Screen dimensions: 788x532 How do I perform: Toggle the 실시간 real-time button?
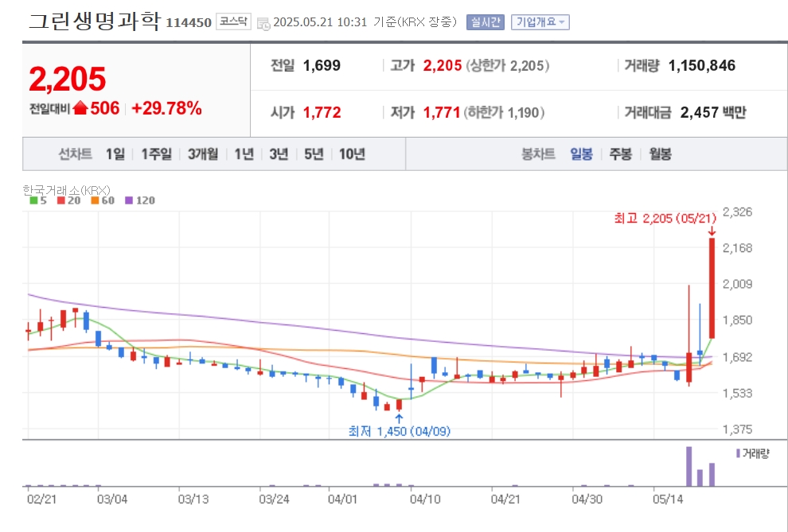(485, 22)
